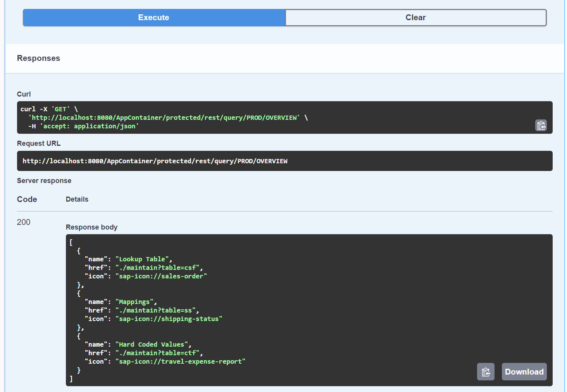567x392 pixels.
Task: Click the Clear button
Action: pyautogui.click(x=416, y=17)
